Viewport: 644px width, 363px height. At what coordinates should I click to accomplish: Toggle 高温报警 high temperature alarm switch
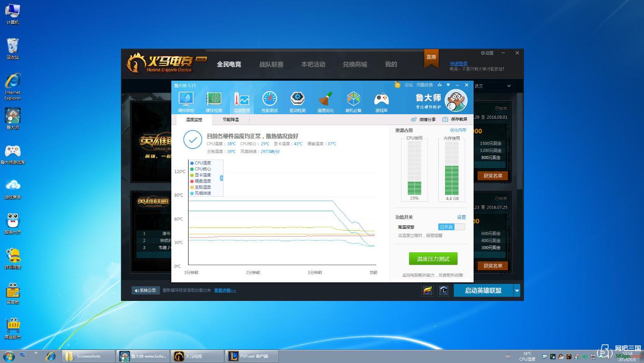point(451,227)
